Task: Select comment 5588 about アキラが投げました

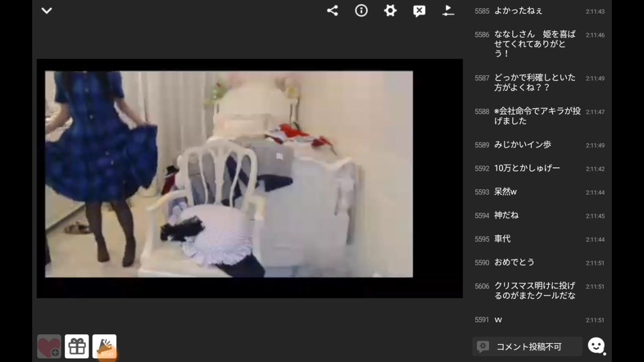Action: pos(539,116)
